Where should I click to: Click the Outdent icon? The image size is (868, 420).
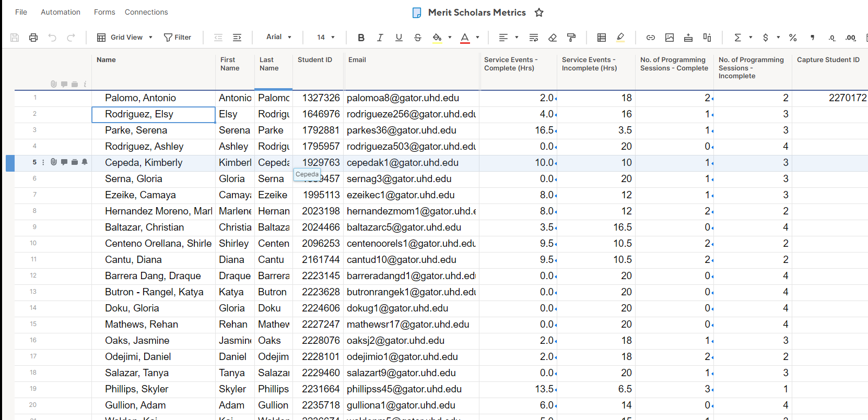pos(218,38)
